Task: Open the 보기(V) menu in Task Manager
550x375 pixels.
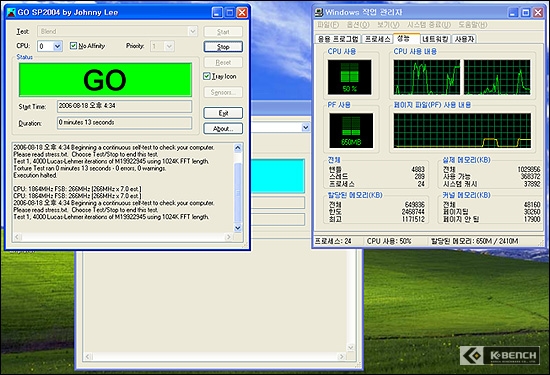Action: pyautogui.click(x=388, y=25)
